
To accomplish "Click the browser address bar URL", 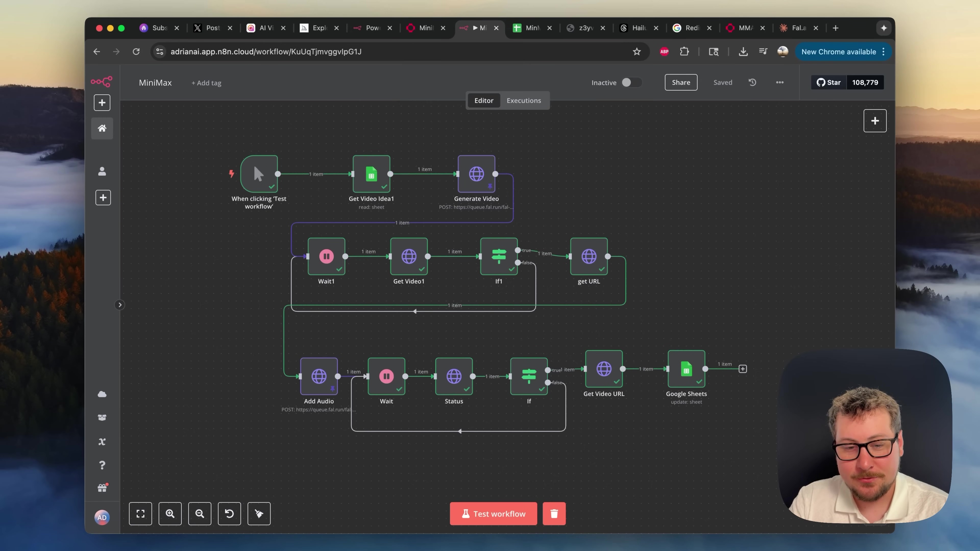I will coord(266,52).
